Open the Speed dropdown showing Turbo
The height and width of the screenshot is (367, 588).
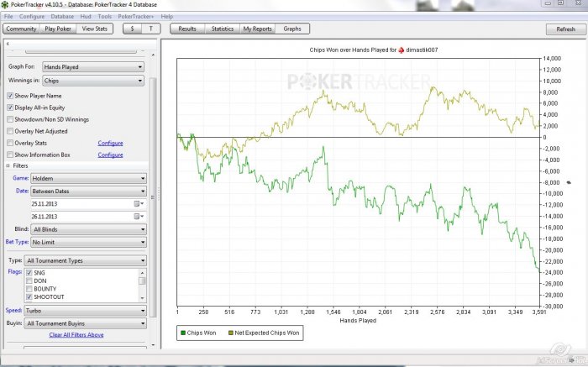85,311
